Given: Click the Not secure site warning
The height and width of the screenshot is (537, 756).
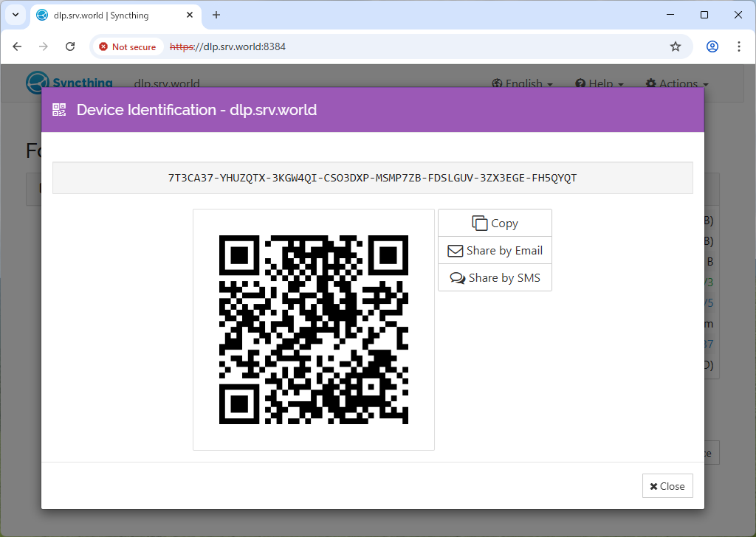Looking at the screenshot, I should click(x=128, y=46).
